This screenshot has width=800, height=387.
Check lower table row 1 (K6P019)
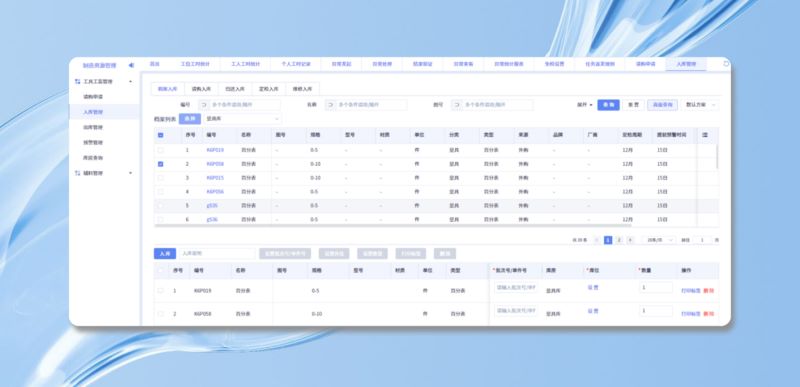pyautogui.click(x=161, y=290)
